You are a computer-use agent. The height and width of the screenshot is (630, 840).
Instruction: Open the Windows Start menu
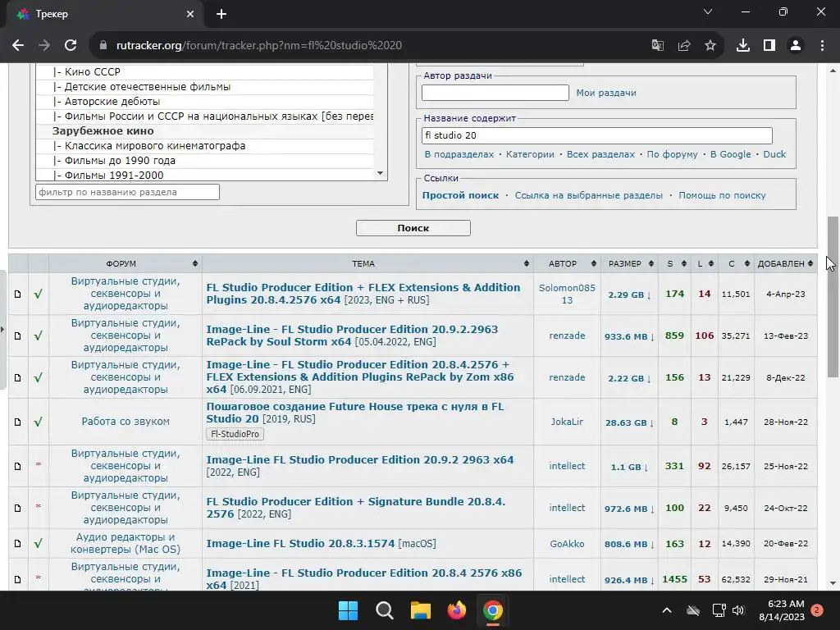coord(348,610)
